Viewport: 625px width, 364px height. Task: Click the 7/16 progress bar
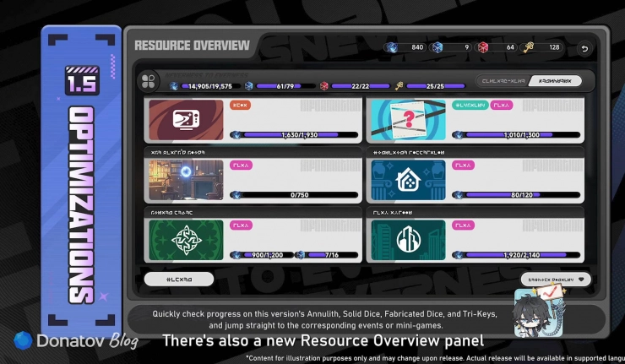[x=332, y=255]
